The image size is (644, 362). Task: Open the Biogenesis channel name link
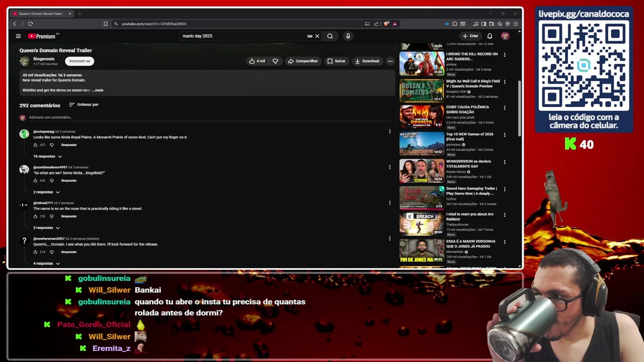(x=44, y=59)
